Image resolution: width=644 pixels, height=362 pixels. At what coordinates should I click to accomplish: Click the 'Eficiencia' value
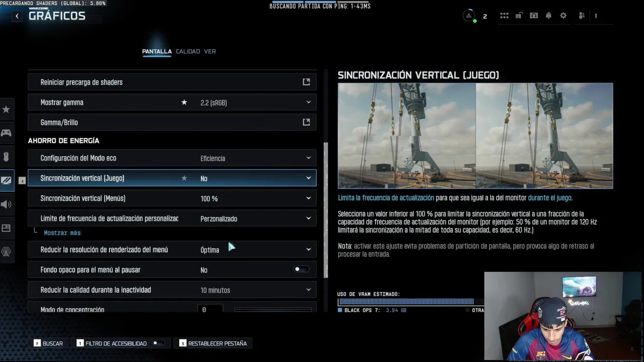click(x=213, y=158)
